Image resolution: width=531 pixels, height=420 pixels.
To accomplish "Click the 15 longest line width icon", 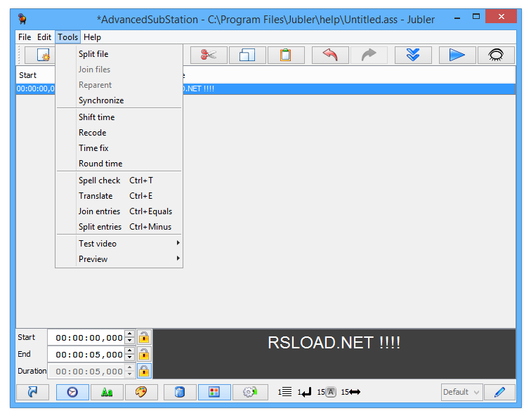I will coord(350,392).
